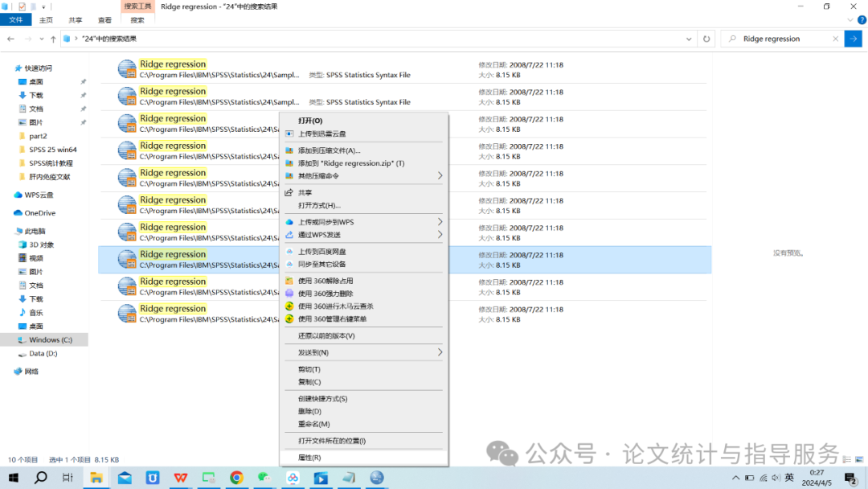Open the recent locations dropdown
Image resolution: width=868 pixels, height=489 pixels.
click(x=42, y=39)
